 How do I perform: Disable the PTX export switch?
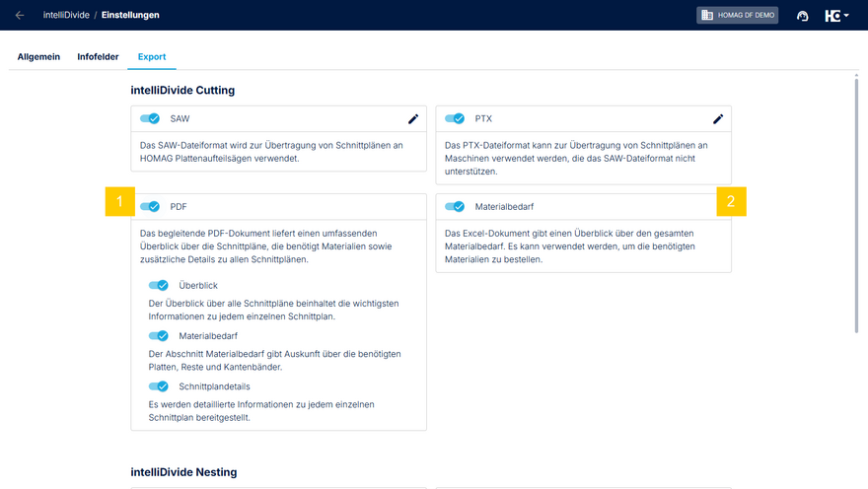[x=455, y=119]
